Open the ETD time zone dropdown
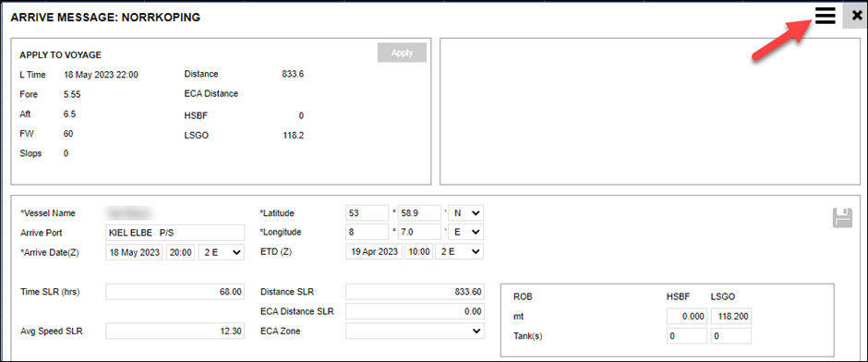 tap(459, 251)
